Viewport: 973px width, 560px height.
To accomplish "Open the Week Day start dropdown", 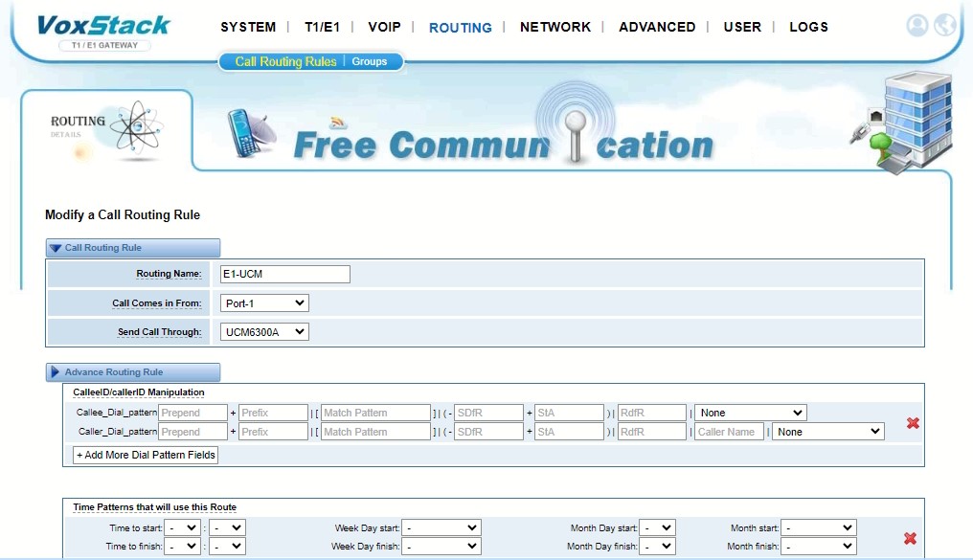I will pos(441,527).
